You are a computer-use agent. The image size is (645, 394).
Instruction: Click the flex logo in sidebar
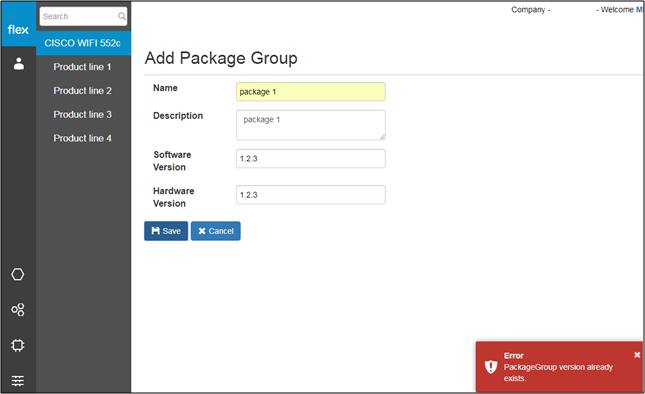[18, 30]
